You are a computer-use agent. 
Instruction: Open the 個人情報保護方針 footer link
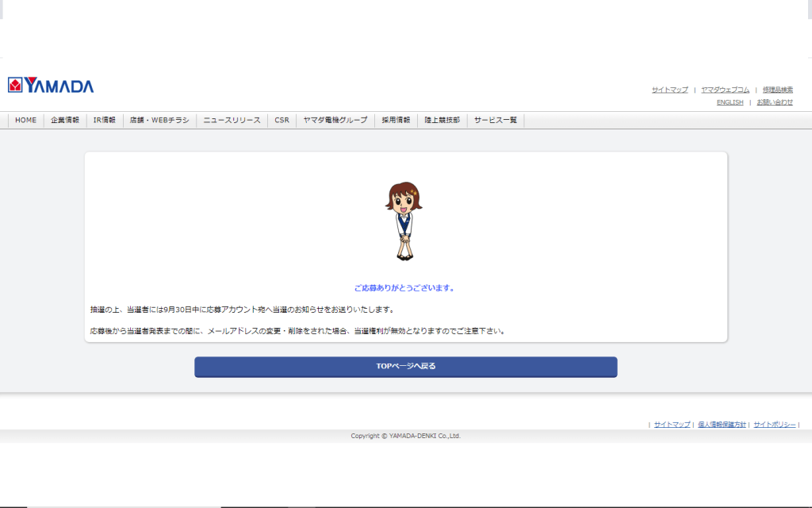tap(722, 425)
